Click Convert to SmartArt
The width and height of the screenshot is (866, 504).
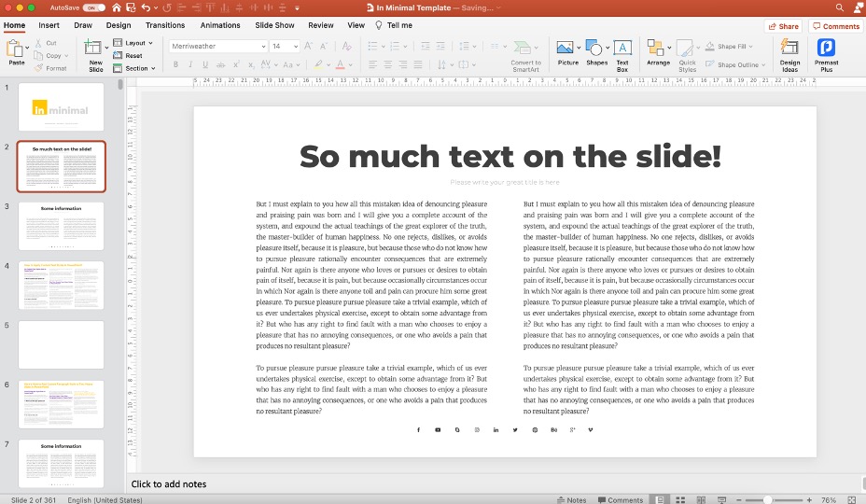tap(525, 55)
